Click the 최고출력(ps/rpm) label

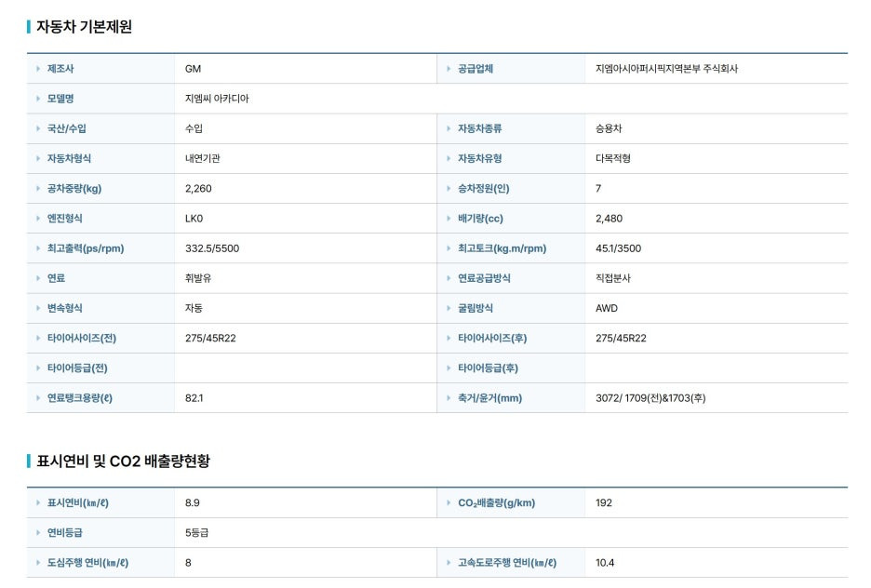pyautogui.click(x=86, y=248)
